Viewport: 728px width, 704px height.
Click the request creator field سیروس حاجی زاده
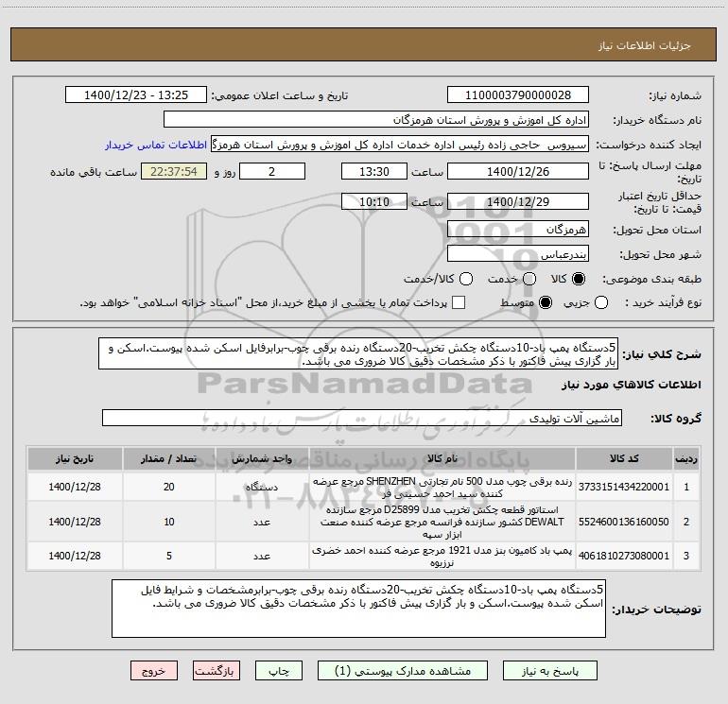click(400, 145)
